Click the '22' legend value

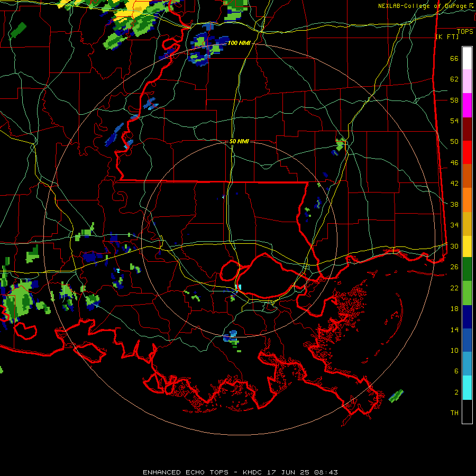click(454, 288)
